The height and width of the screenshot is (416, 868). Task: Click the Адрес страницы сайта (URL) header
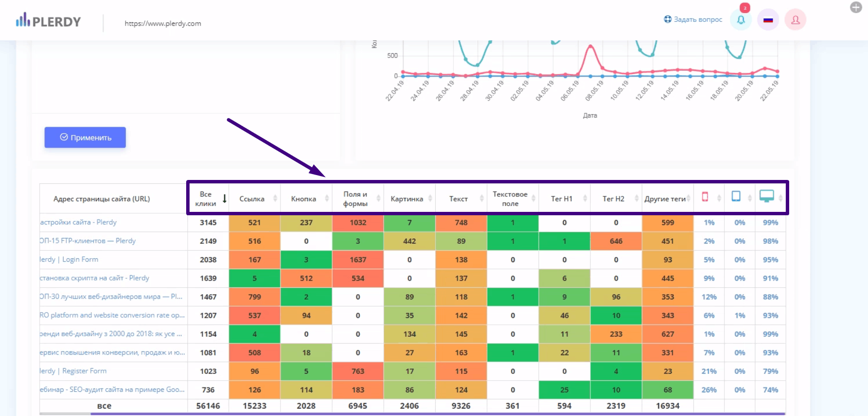(102, 199)
